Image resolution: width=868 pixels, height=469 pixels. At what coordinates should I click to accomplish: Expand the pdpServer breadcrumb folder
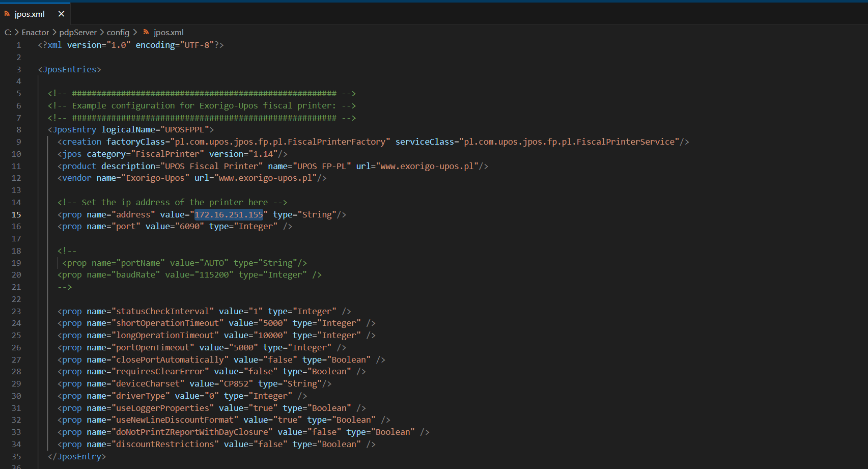tap(77, 33)
